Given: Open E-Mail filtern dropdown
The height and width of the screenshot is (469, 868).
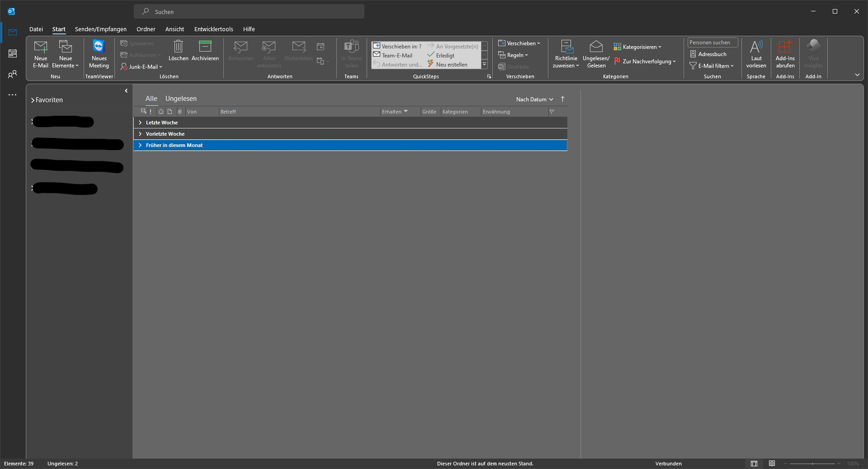Looking at the screenshot, I should click(712, 66).
